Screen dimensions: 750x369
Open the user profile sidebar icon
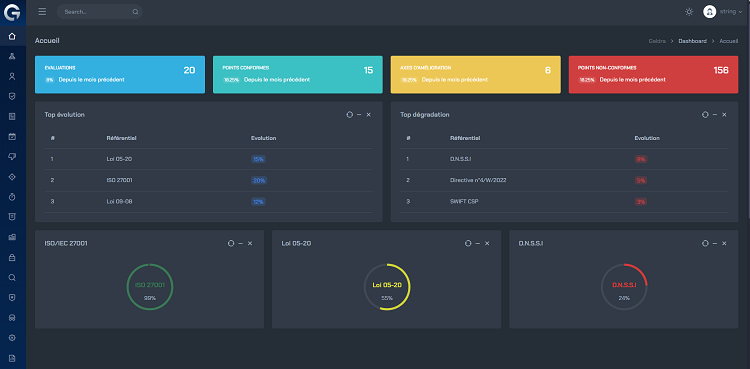pos(12,76)
